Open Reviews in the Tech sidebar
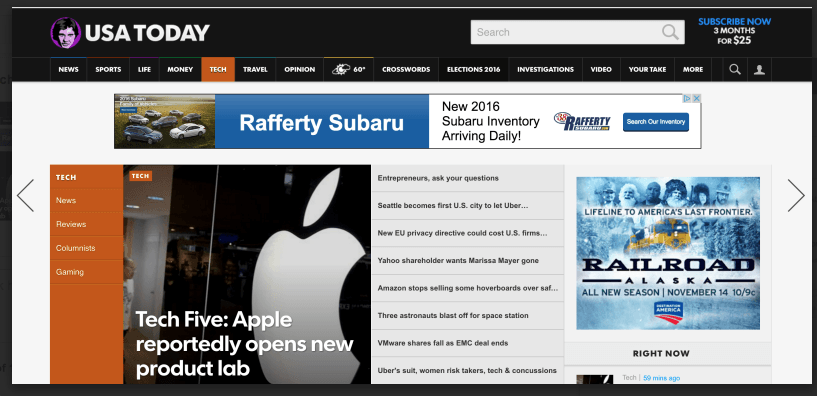 (71, 224)
